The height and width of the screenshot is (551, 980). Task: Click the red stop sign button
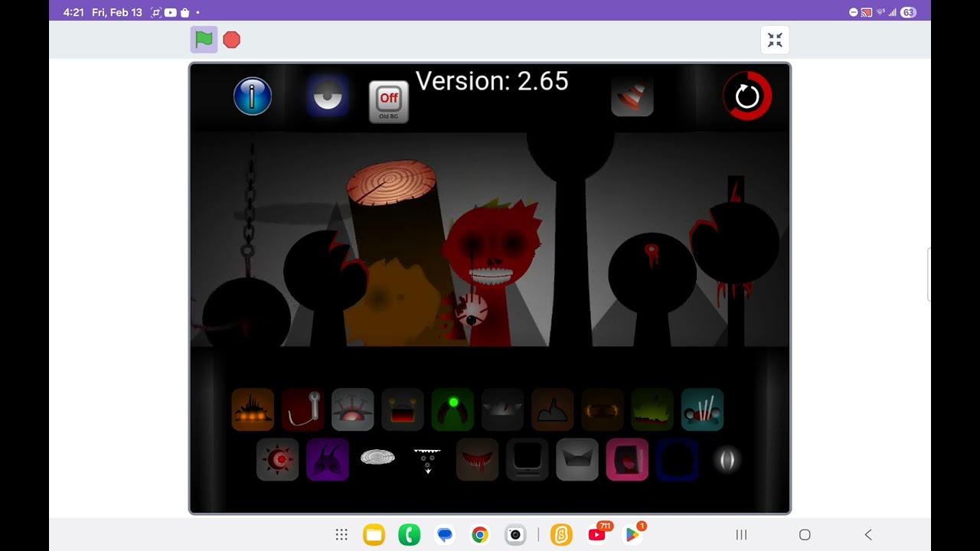click(x=231, y=40)
